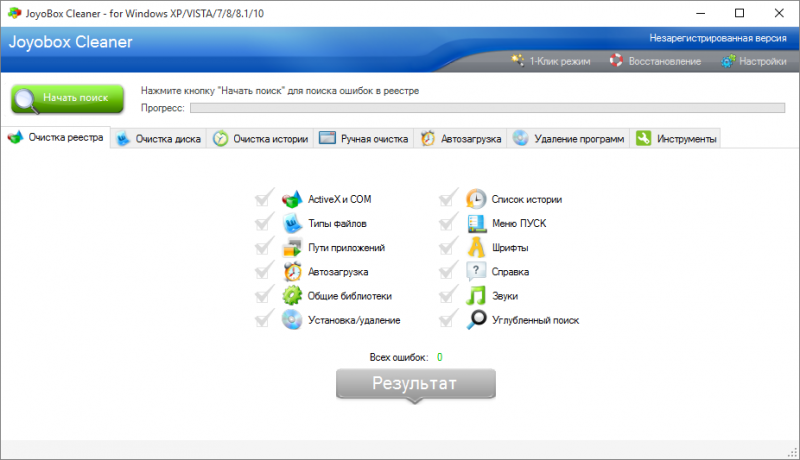Open Настройки settings

click(x=754, y=61)
